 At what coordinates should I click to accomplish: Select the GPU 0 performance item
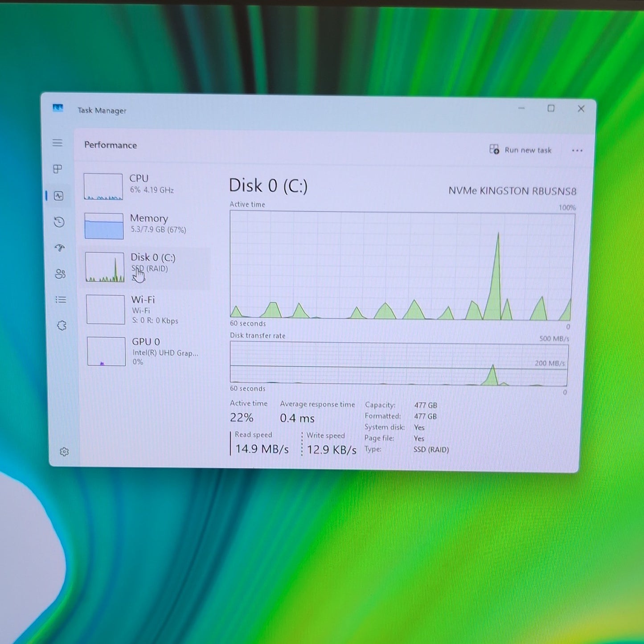(x=147, y=352)
